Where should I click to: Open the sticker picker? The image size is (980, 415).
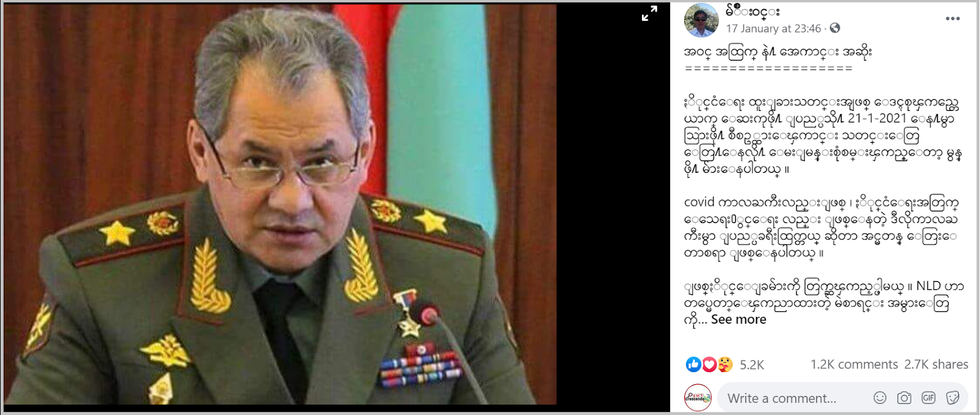pos(952,398)
